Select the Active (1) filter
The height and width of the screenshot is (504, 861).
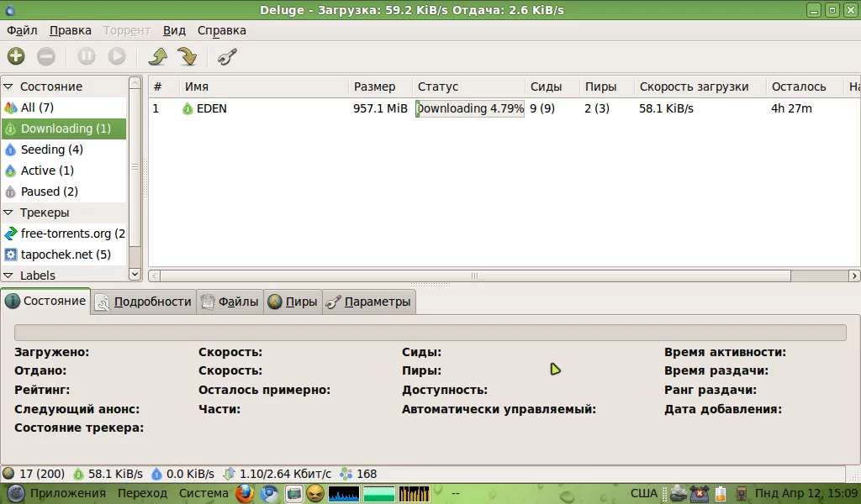point(64,171)
